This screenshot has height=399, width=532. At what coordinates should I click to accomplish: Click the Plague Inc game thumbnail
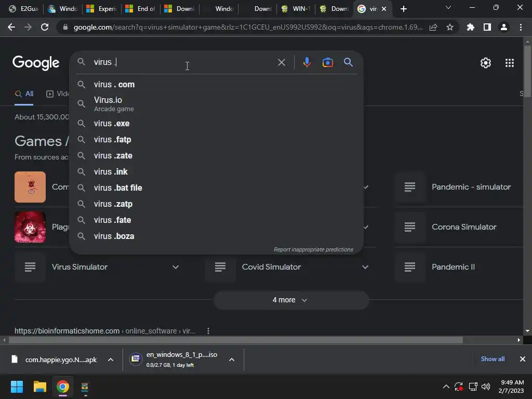pos(30,227)
